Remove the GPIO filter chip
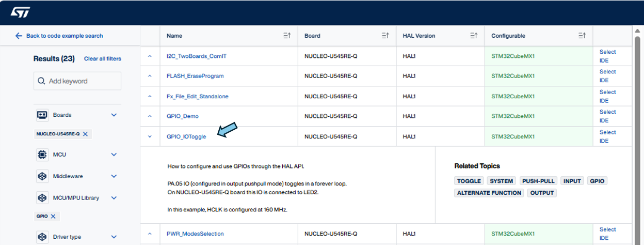Viewport: 644px width, 247px height. tap(53, 217)
